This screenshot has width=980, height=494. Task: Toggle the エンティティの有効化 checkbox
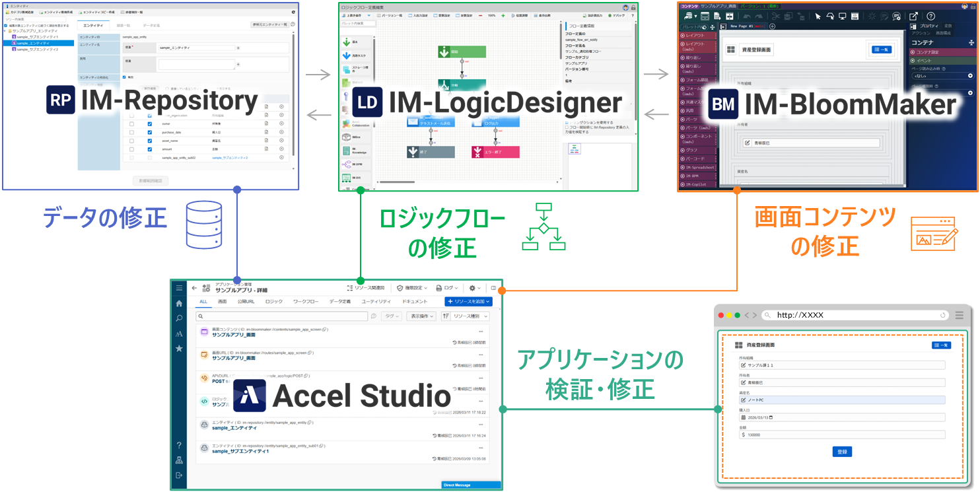[125, 77]
